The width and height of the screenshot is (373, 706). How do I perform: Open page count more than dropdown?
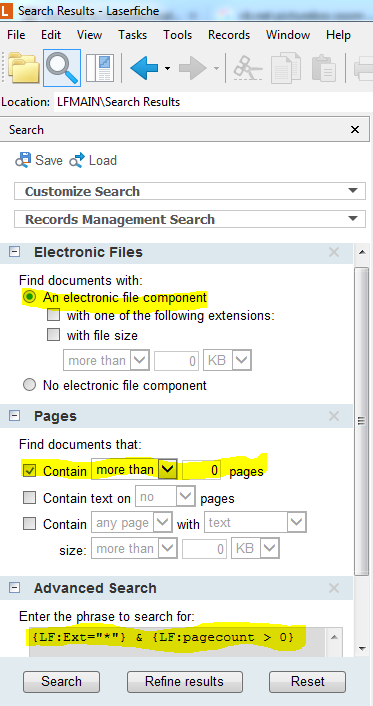coord(134,470)
